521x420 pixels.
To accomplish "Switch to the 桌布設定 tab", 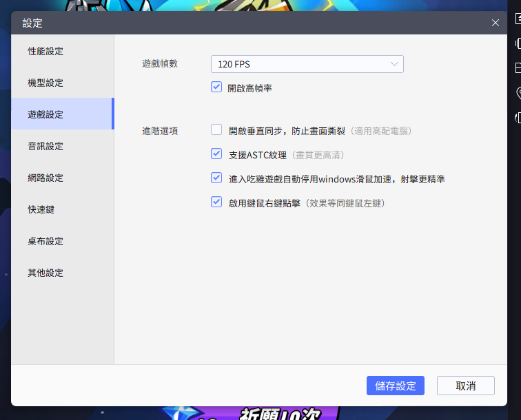I will [x=63, y=241].
